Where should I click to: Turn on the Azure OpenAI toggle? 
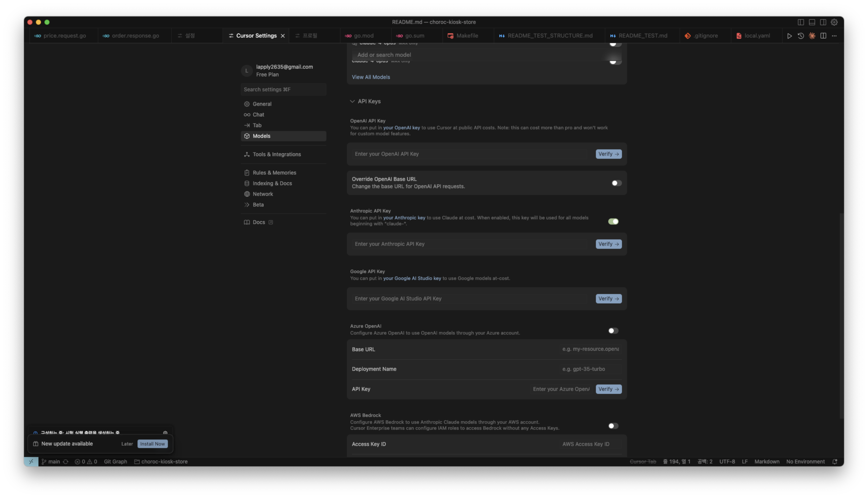(x=613, y=331)
